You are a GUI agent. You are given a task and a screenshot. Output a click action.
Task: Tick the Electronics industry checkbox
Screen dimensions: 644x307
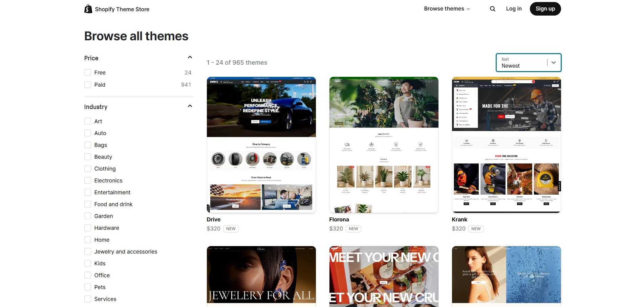pos(88,180)
